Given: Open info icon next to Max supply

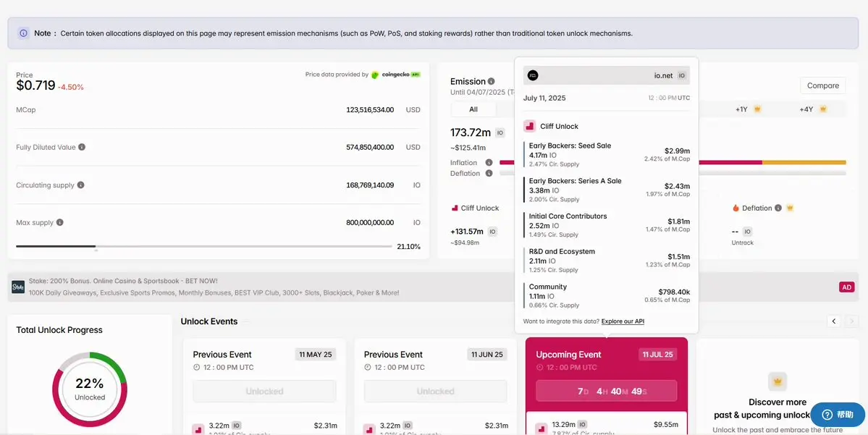Looking at the screenshot, I should point(60,222).
